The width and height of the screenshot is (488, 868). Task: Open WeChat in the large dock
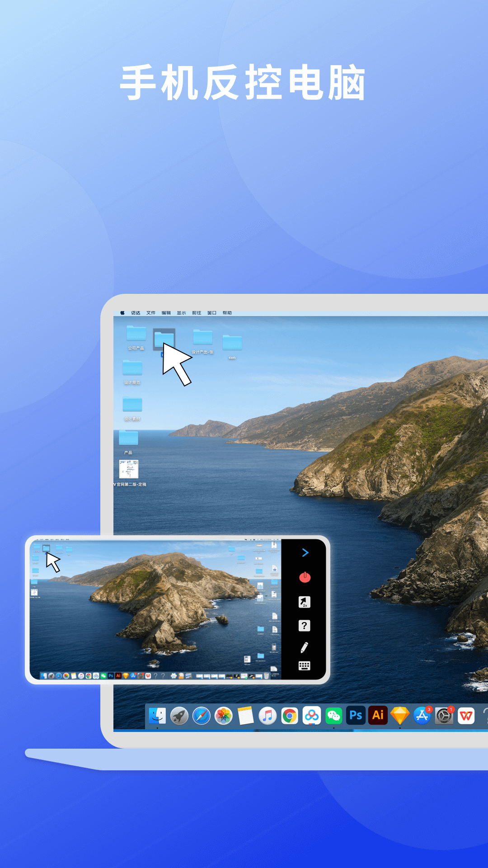pos(333,716)
